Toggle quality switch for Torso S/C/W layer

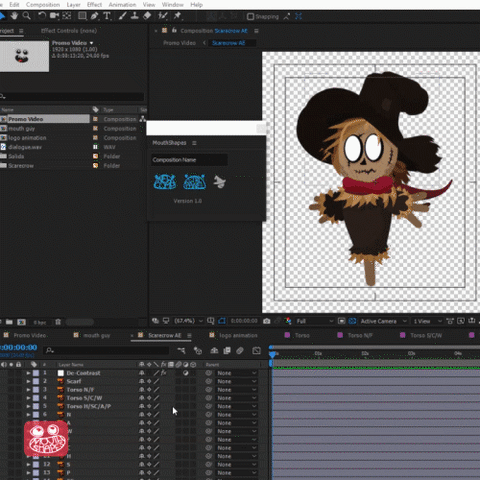pos(156,398)
